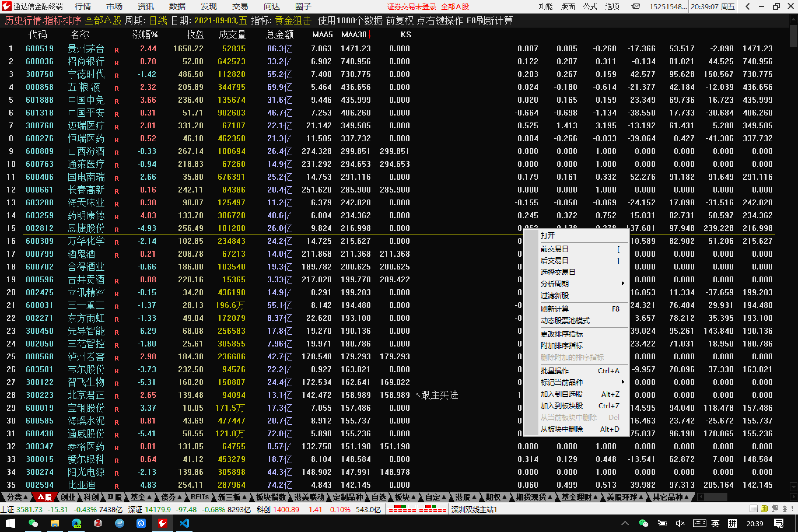The width and height of the screenshot is (798, 532).
Task: Expand the 分析周期 submenu
Action: coord(582,283)
